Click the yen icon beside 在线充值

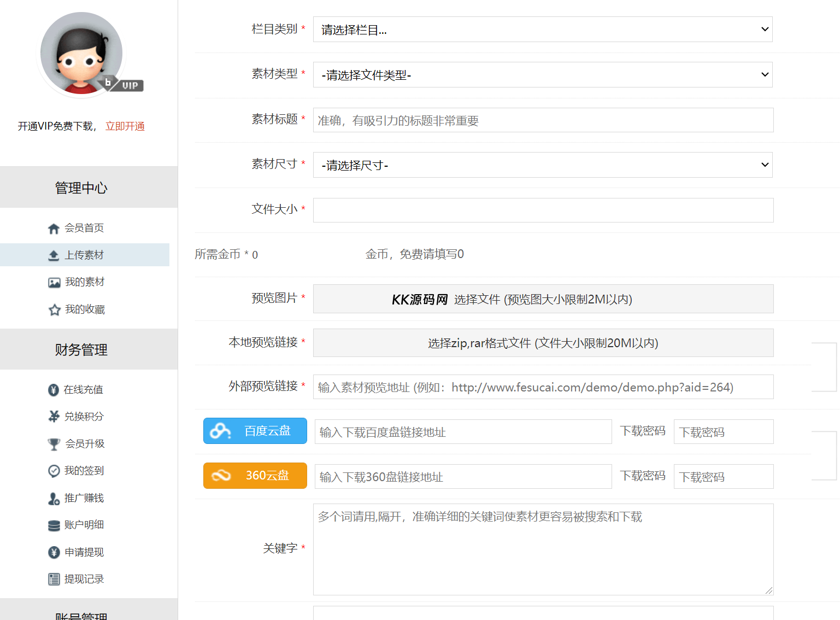(x=53, y=390)
